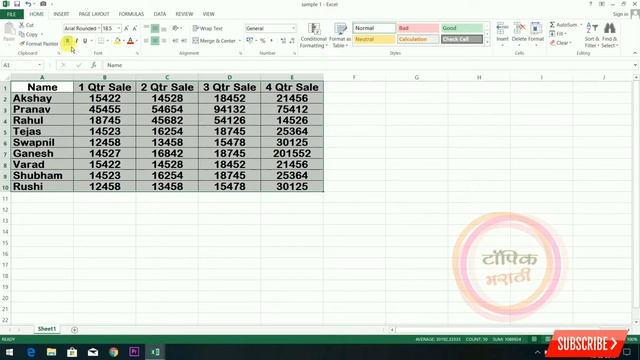Apply Comma Style format

tap(271, 41)
